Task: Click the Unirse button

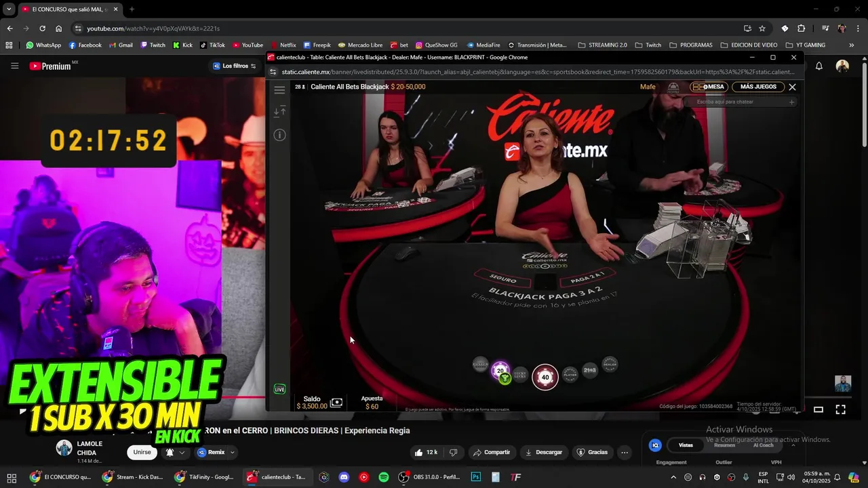Action: 142,452
